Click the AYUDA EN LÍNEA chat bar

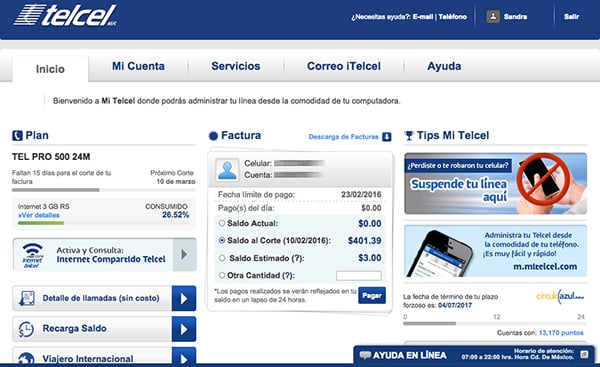click(x=474, y=355)
